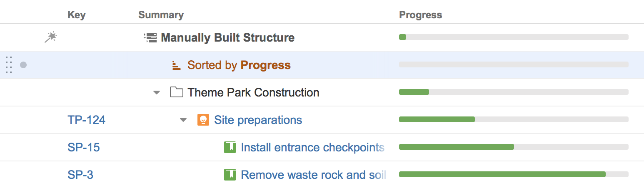Click the green bookmark icon for SP-3
644x188 pixels.
230,175
